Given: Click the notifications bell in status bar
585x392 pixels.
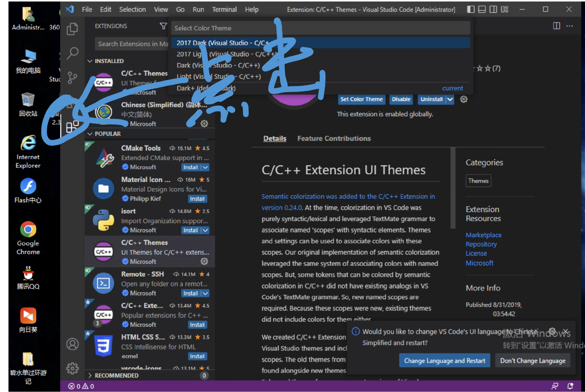Looking at the screenshot, I should [x=570, y=386].
